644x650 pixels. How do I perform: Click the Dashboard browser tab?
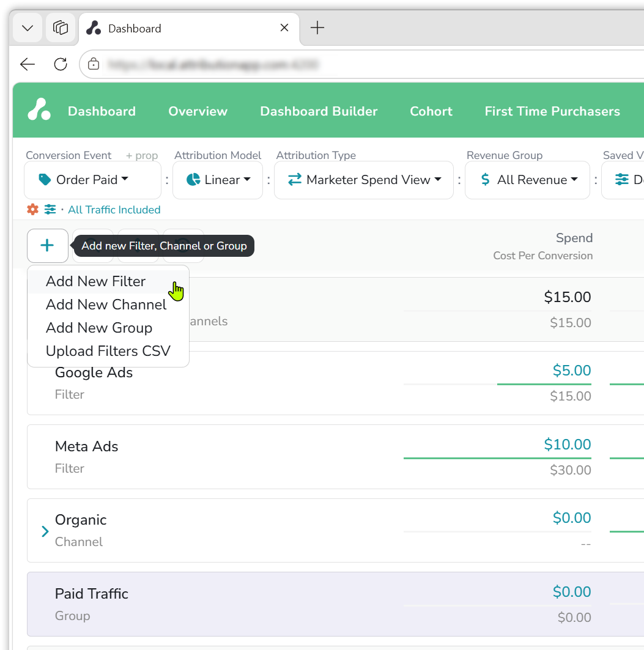pos(189,28)
